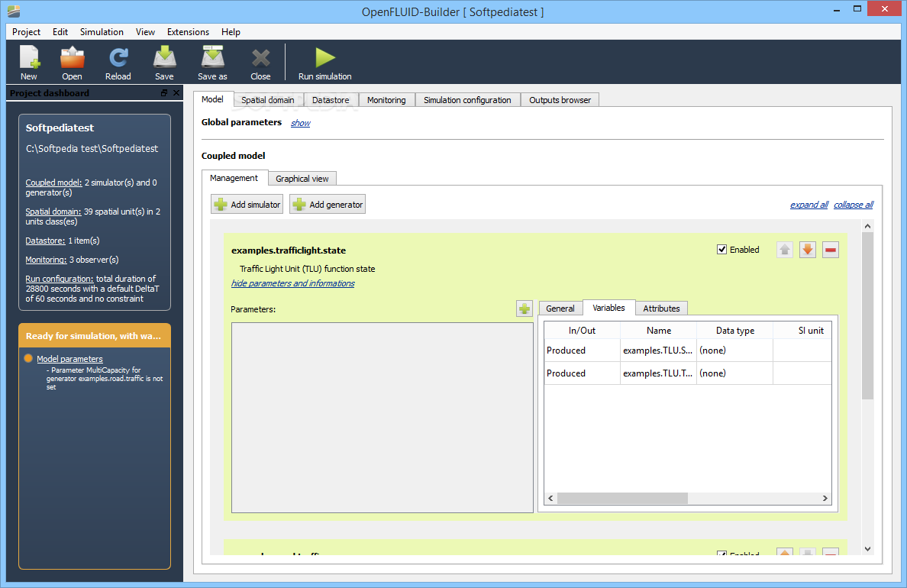This screenshot has height=588, width=907.
Task: Click the In/Out column header
Action: click(x=582, y=331)
